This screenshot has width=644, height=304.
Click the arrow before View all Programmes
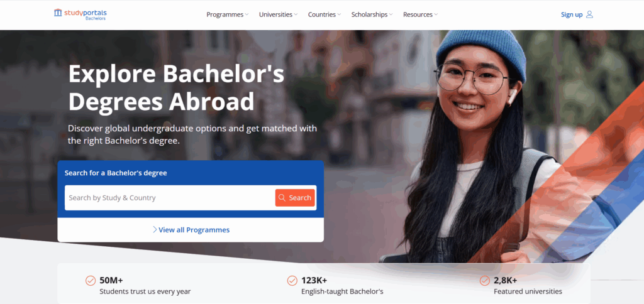tap(155, 229)
